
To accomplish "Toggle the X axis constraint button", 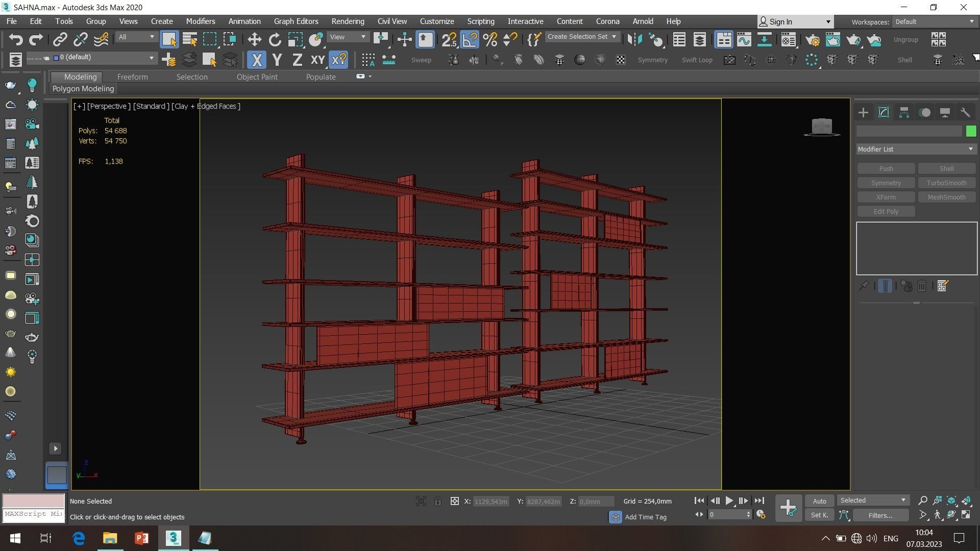I will pyautogui.click(x=257, y=60).
